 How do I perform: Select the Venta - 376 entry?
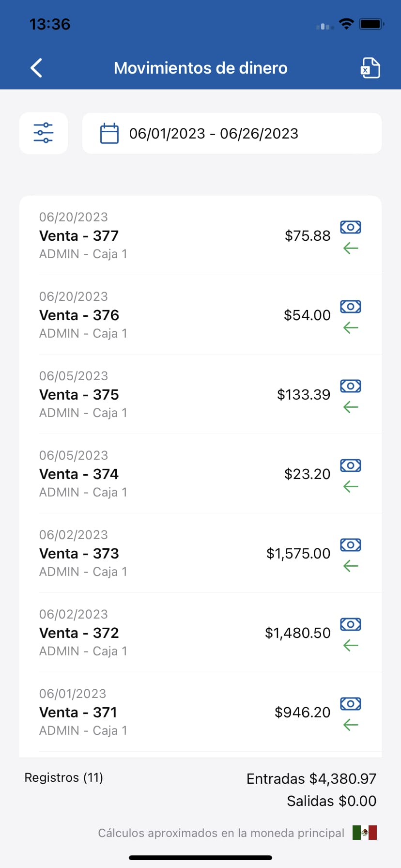pyautogui.click(x=79, y=315)
